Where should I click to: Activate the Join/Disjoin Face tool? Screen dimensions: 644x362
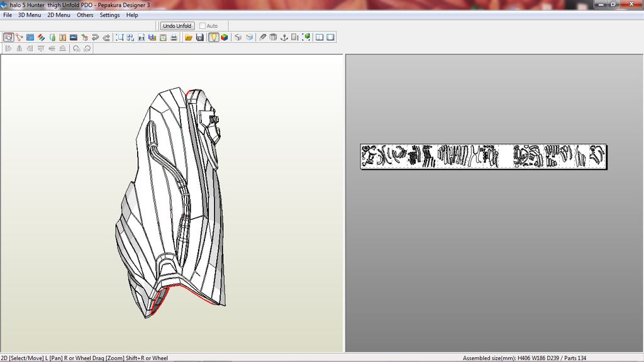(19, 38)
